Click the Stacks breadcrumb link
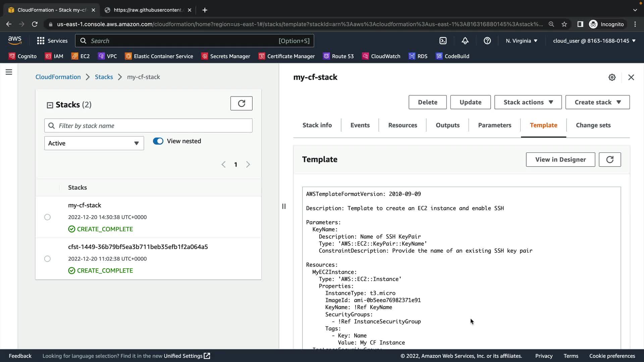Image resolution: width=644 pixels, height=362 pixels. pyautogui.click(x=104, y=77)
